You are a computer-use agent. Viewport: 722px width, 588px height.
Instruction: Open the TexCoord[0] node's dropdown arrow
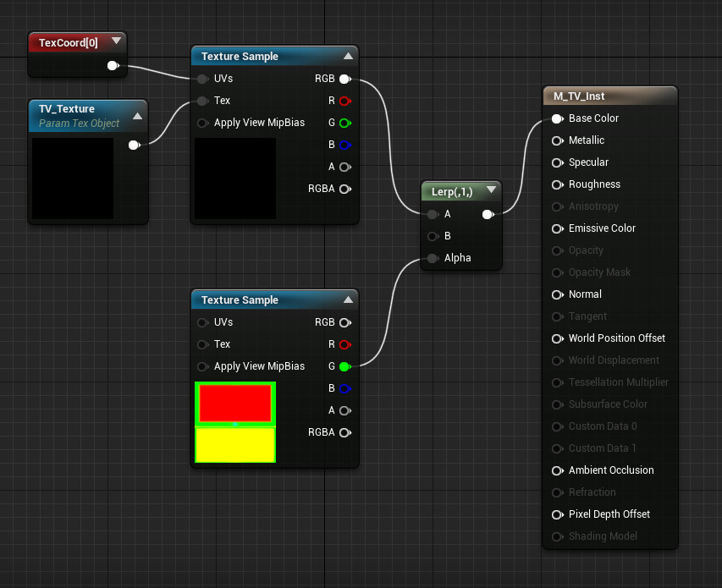click(x=117, y=41)
